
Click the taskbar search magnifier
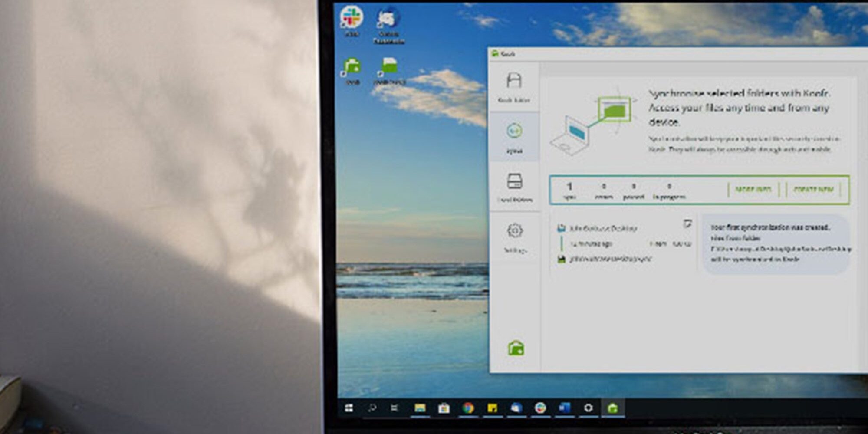(x=372, y=408)
